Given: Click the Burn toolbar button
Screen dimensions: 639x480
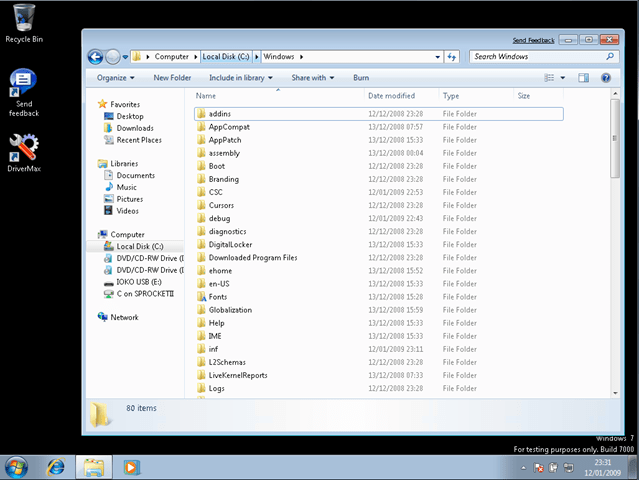Looking at the screenshot, I should coord(361,78).
